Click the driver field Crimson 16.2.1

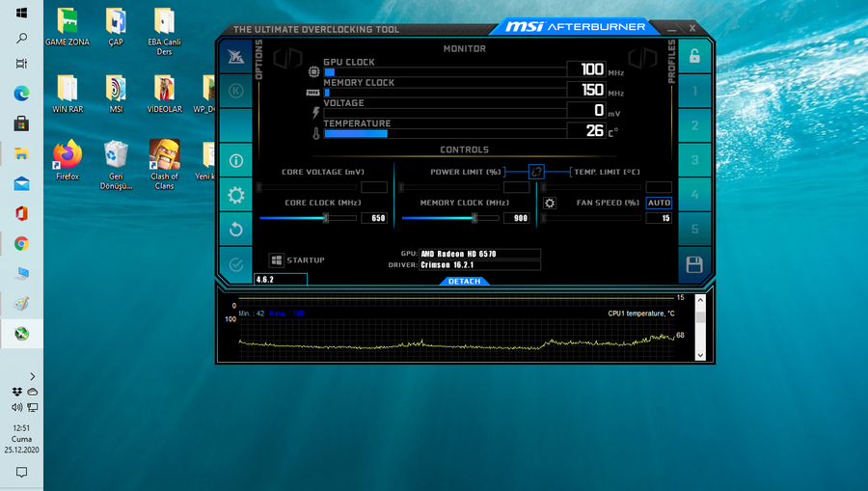click(x=479, y=265)
